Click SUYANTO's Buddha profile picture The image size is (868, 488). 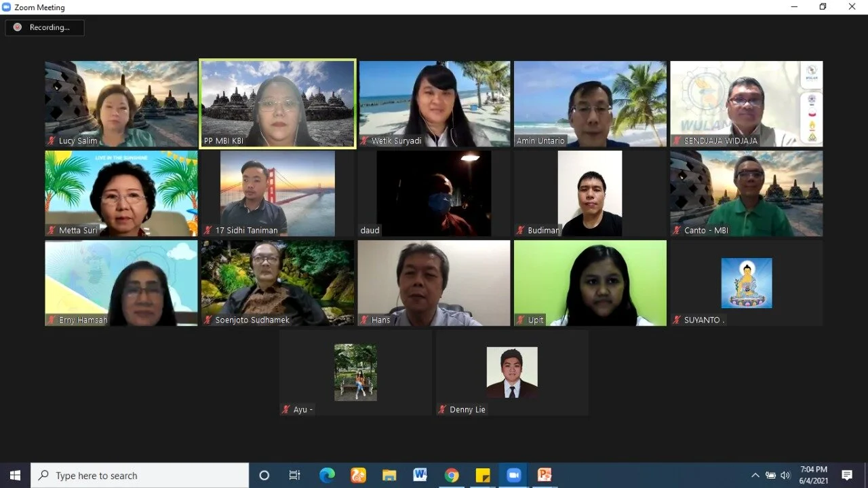click(747, 283)
